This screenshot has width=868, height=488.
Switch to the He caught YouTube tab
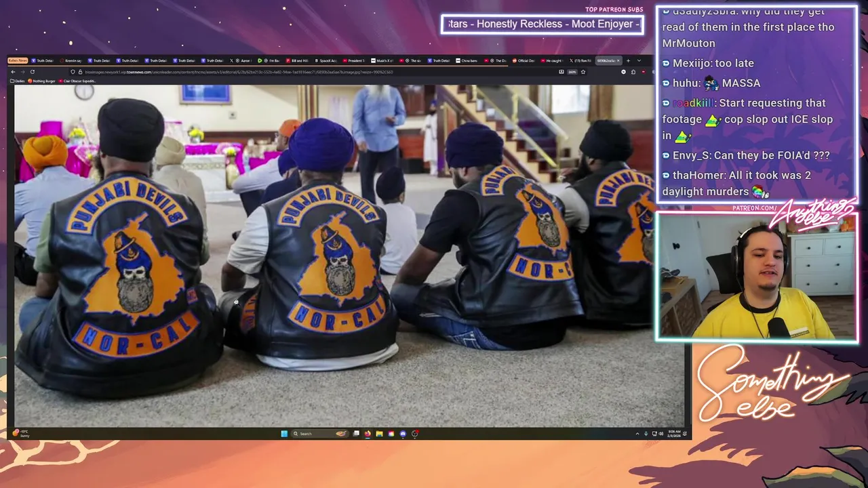[x=551, y=60]
